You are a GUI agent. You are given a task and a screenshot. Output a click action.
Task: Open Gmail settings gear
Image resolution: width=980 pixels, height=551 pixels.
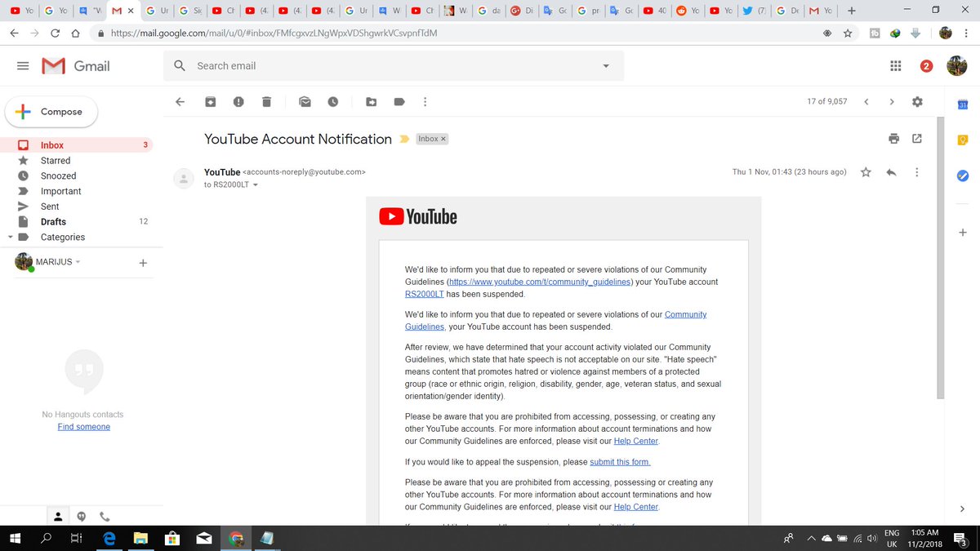click(x=917, y=102)
